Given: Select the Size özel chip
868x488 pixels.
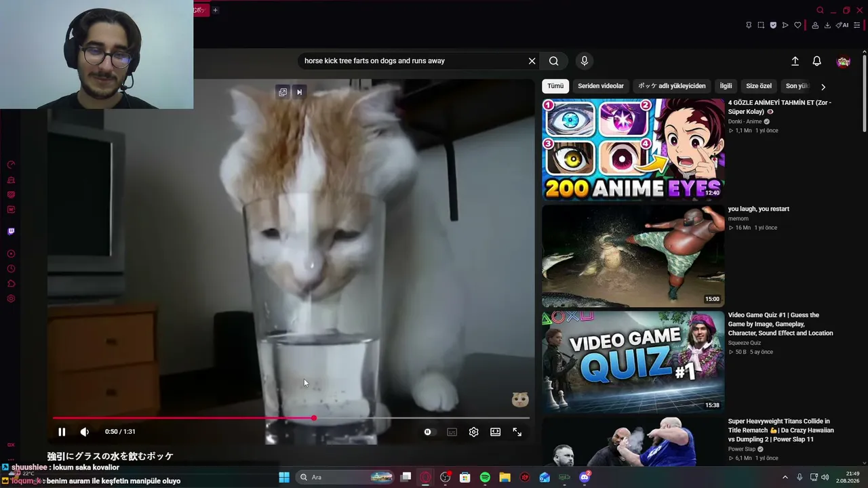Looking at the screenshot, I should point(759,86).
